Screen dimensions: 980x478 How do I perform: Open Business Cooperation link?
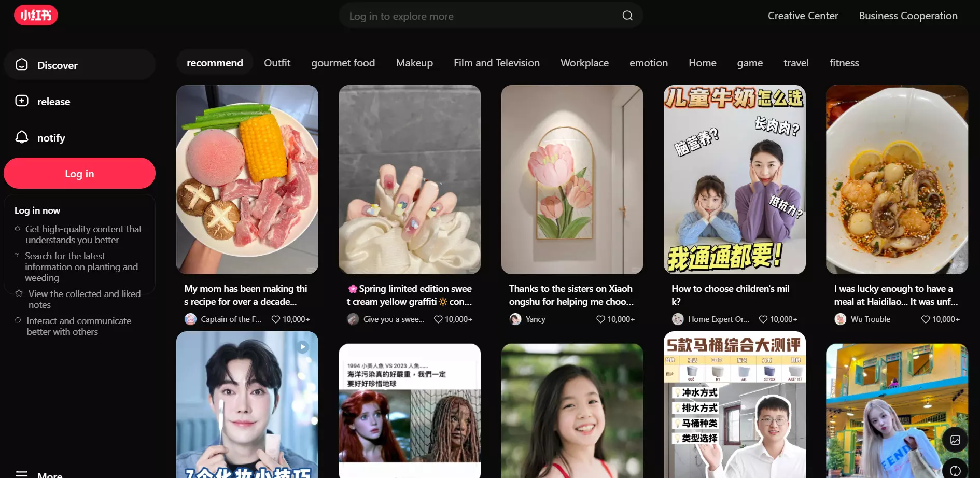(x=908, y=16)
